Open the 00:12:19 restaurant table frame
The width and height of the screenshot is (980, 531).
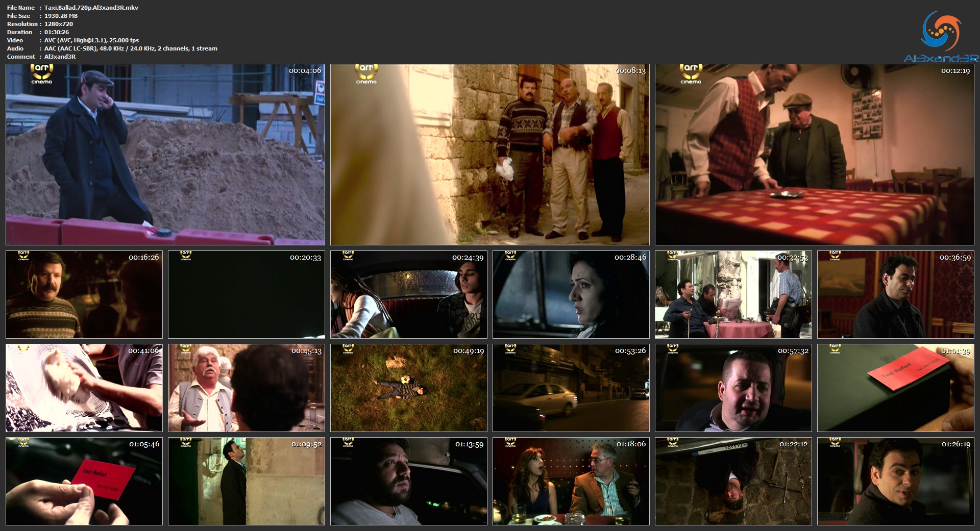(x=815, y=155)
